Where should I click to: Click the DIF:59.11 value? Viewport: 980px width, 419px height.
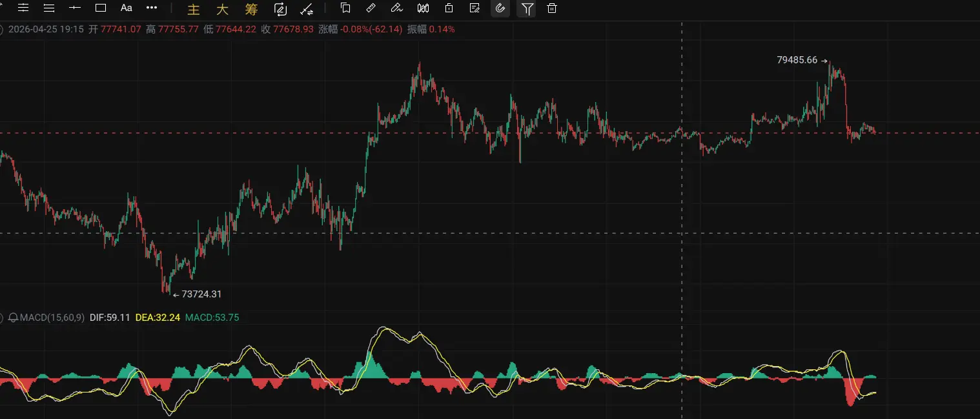click(110, 318)
